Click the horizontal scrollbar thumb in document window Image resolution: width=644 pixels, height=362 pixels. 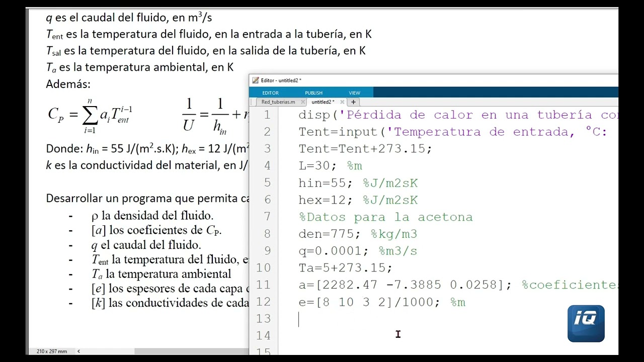pos(191,351)
